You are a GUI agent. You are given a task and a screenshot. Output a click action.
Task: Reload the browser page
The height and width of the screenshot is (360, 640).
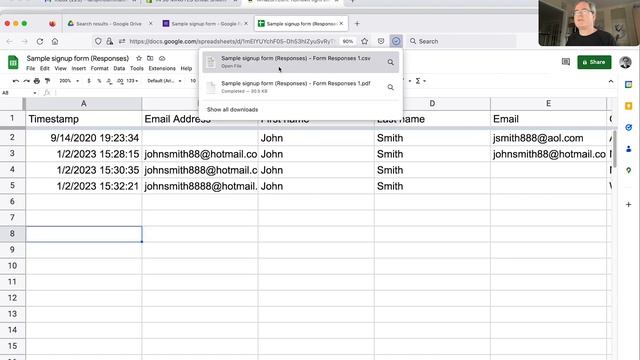pos(40,41)
